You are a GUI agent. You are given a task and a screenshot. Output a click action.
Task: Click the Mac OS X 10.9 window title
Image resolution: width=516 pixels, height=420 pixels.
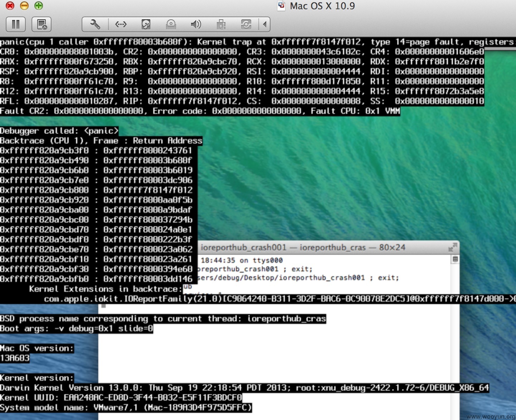coord(322,6)
